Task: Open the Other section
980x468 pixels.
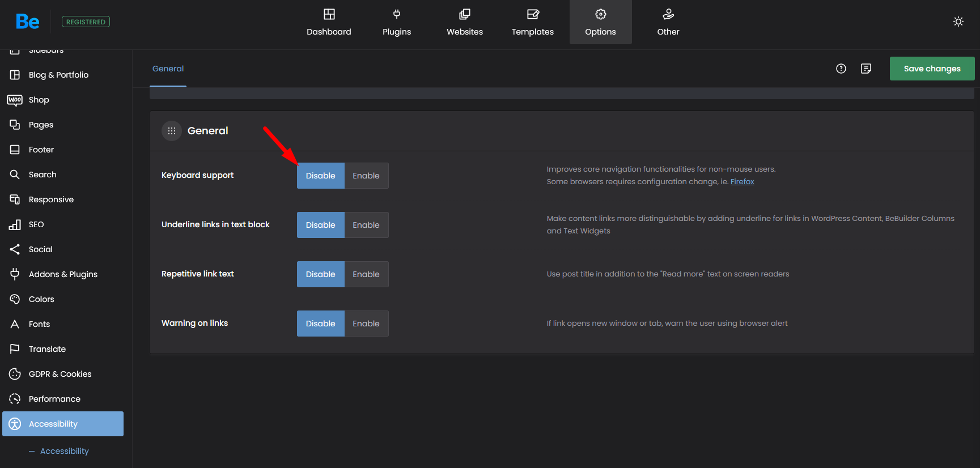Action: [x=668, y=22]
